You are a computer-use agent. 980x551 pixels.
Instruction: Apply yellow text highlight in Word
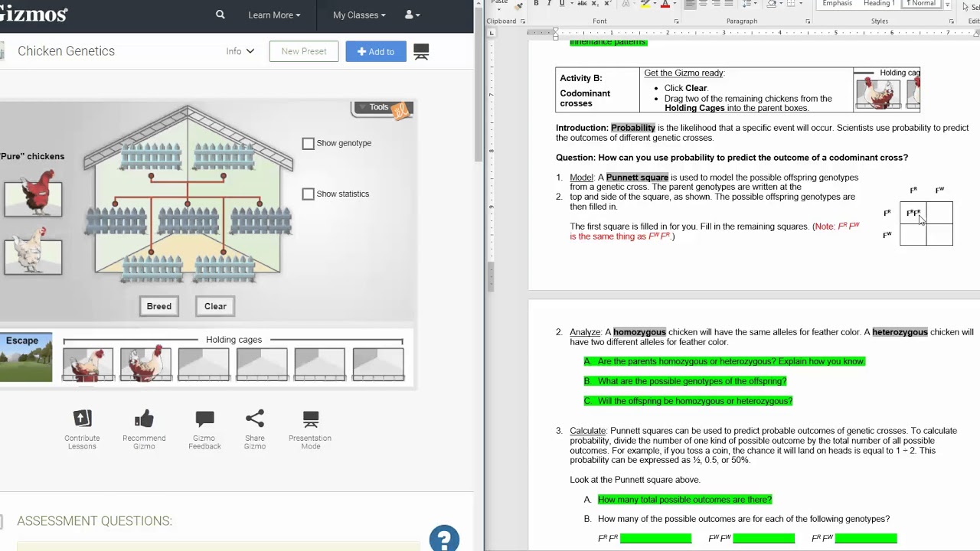pyautogui.click(x=645, y=4)
